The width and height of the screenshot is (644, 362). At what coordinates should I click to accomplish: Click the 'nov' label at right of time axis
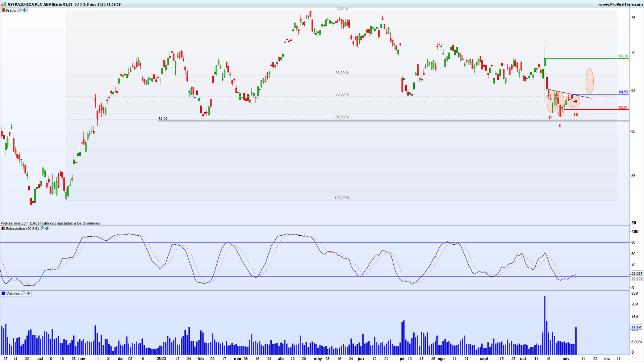tap(566, 359)
